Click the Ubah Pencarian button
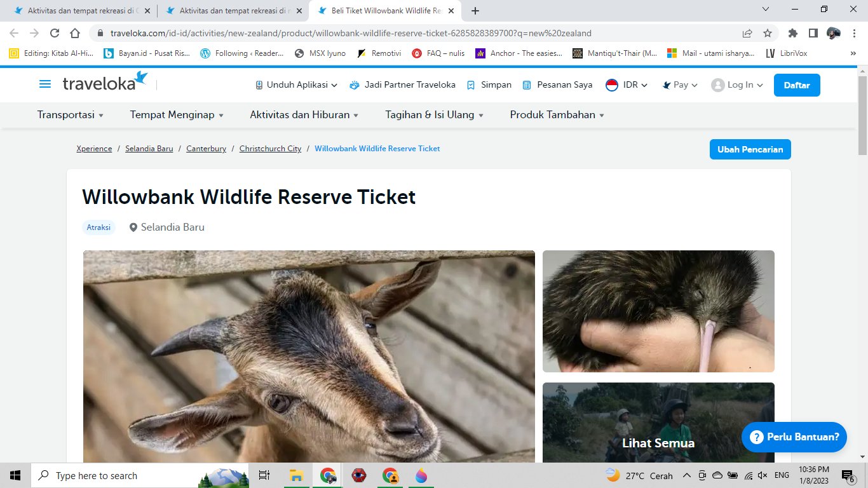 (750, 149)
